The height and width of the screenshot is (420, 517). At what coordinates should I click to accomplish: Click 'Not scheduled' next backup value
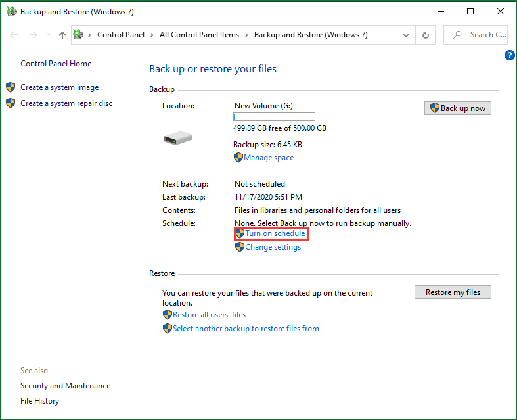point(259,184)
